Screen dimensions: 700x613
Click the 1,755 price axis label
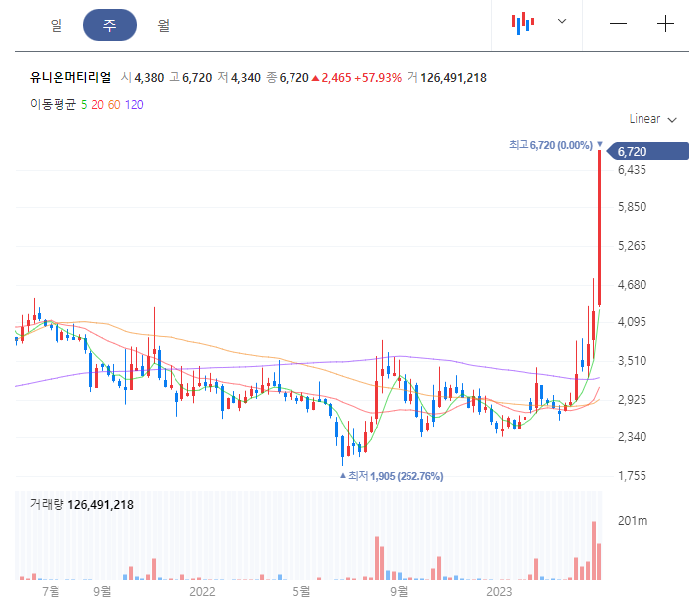632,475
